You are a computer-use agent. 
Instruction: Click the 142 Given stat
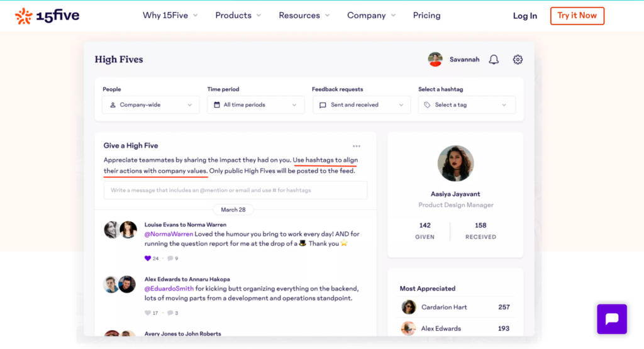425,231
